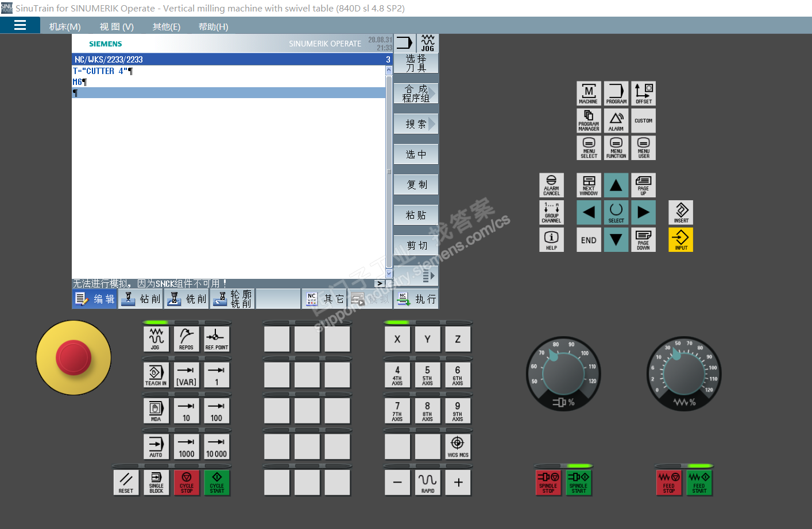Click the END key
The image size is (812, 529).
point(589,240)
